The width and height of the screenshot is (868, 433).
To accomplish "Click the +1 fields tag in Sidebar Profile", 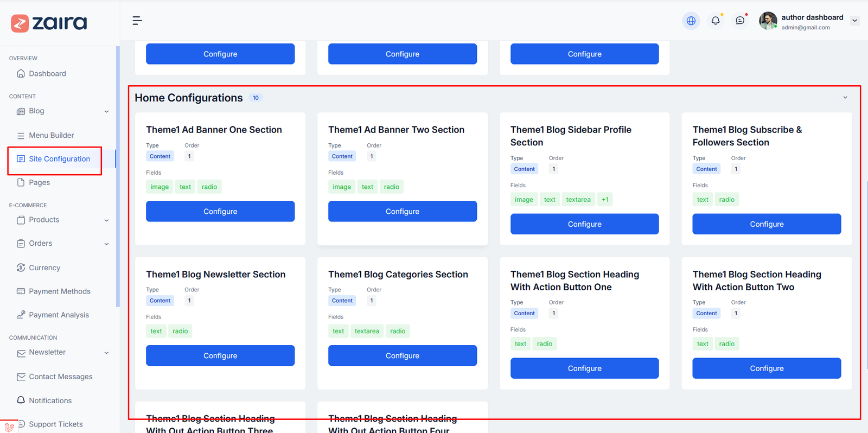I will coord(604,200).
